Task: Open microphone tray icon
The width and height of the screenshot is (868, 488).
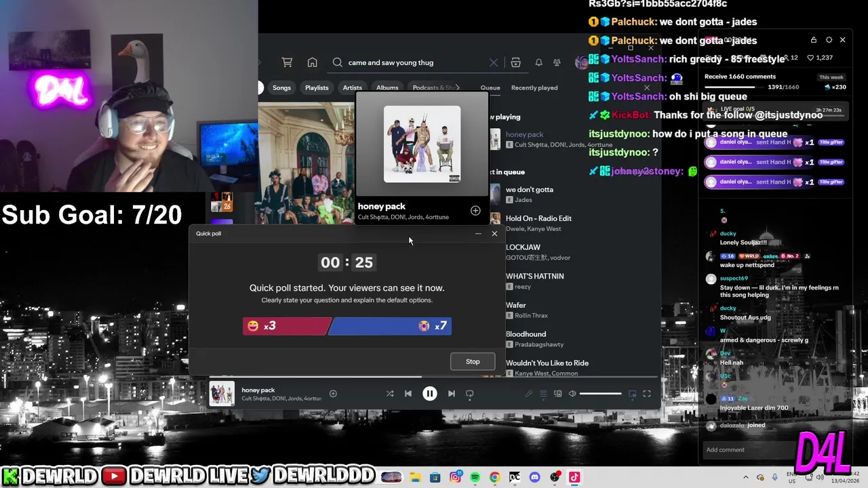Action: [775, 477]
